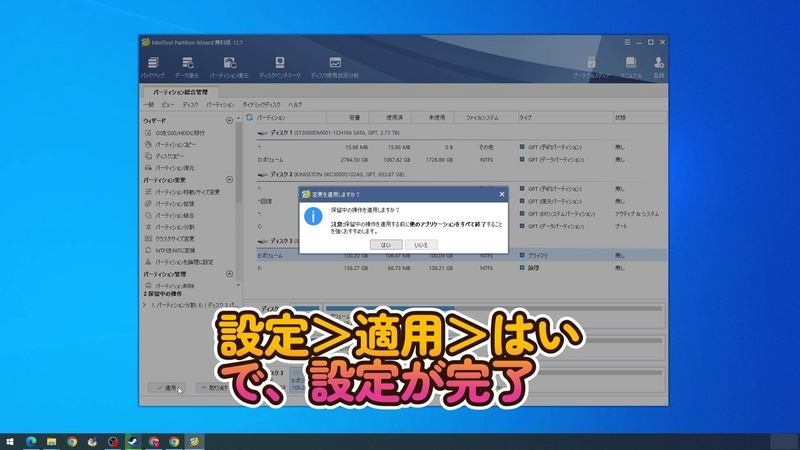This screenshot has height=450, width=800.
Task: Collapse the パーティション変更 section
Action: (x=229, y=180)
